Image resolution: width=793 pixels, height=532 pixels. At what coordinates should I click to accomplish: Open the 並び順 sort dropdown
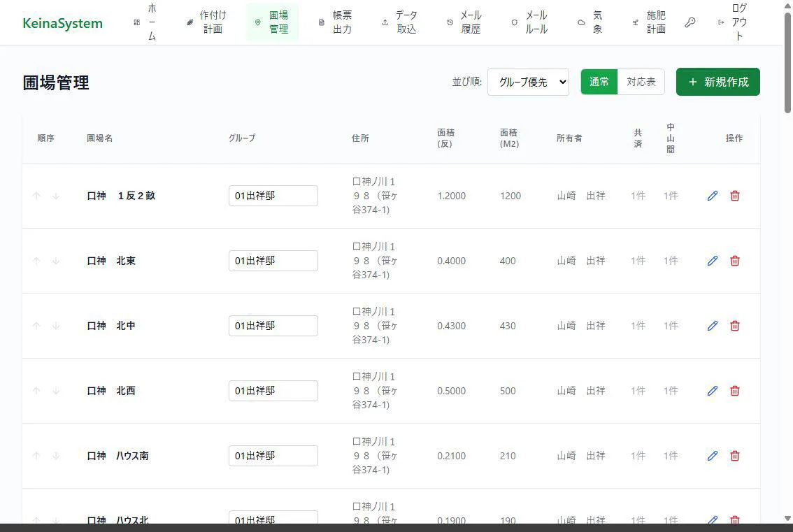click(528, 82)
